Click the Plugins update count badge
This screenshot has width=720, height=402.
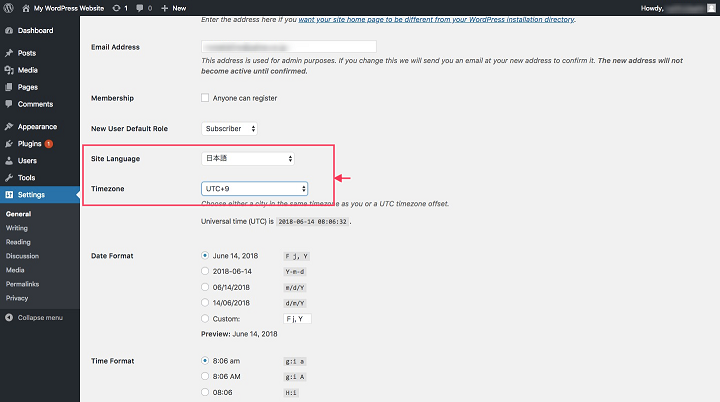coord(49,144)
